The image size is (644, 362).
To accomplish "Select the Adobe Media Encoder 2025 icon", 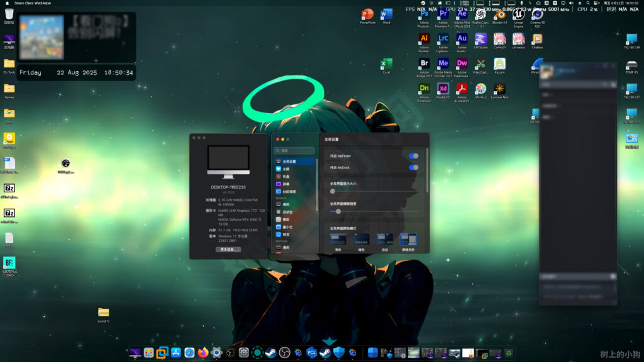I will (x=443, y=68).
